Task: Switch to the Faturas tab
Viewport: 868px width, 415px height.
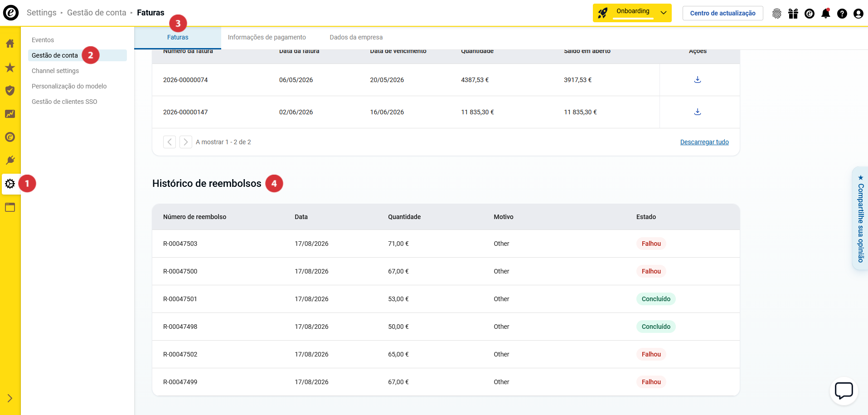Action: tap(178, 38)
